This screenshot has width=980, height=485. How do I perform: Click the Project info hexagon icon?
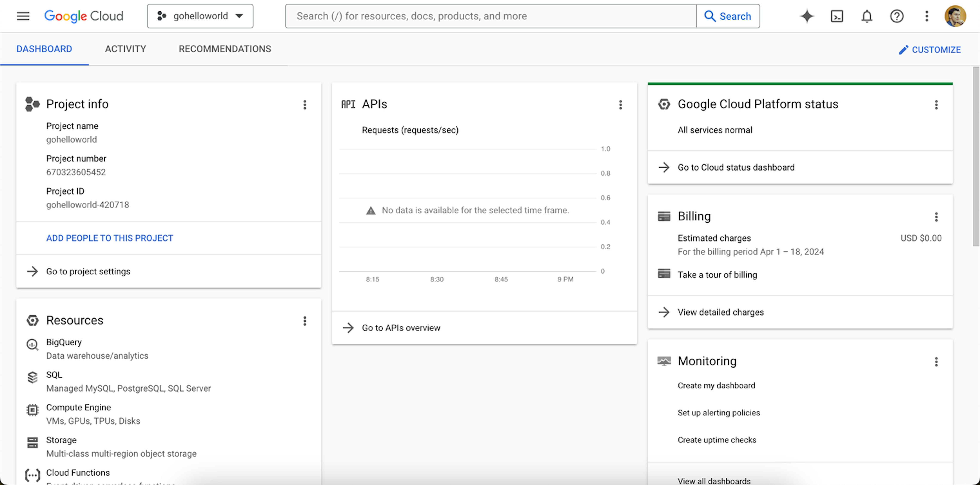pyautogui.click(x=32, y=104)
